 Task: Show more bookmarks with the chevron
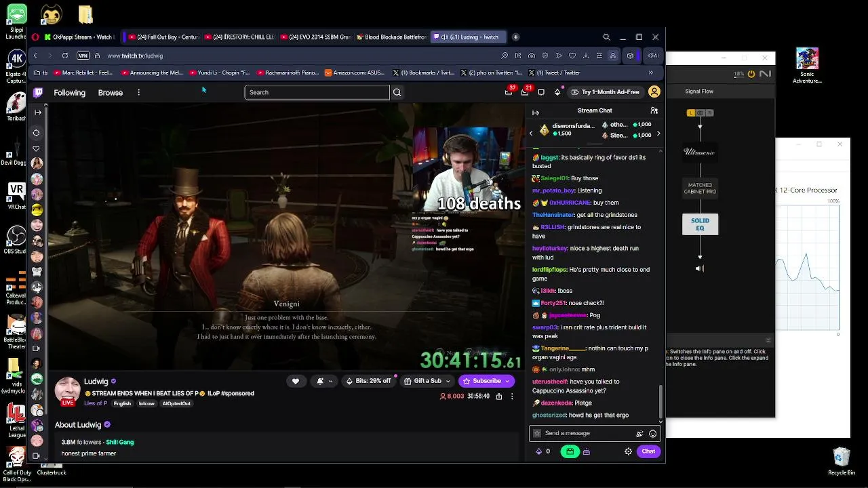point(651,73)
